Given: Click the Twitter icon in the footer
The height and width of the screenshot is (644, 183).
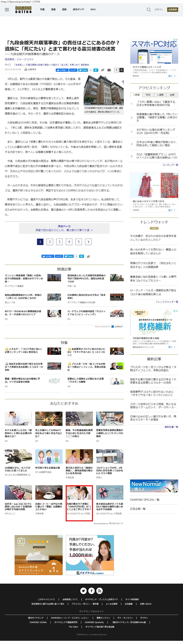Looking at the screenshot, I should click(83, 591).
